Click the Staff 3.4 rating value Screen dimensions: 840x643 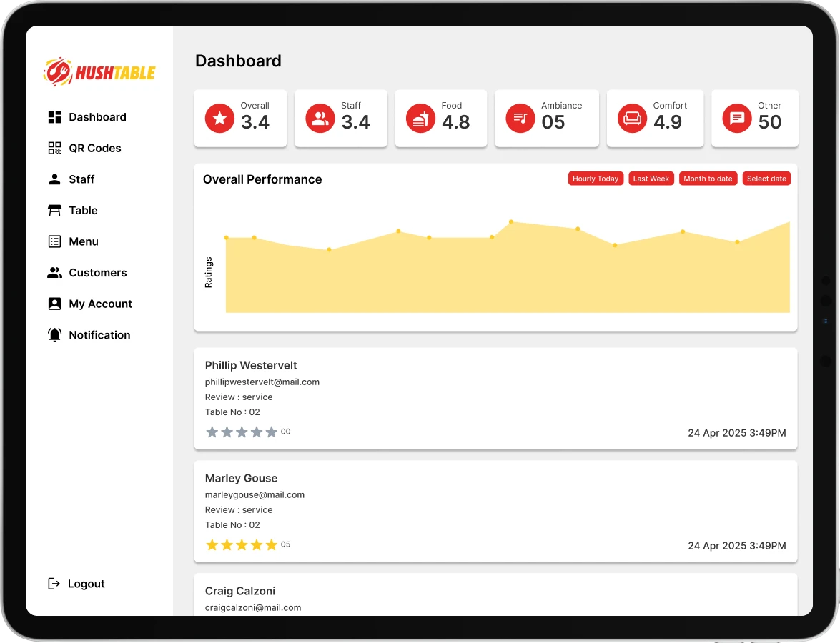(356, 122)
